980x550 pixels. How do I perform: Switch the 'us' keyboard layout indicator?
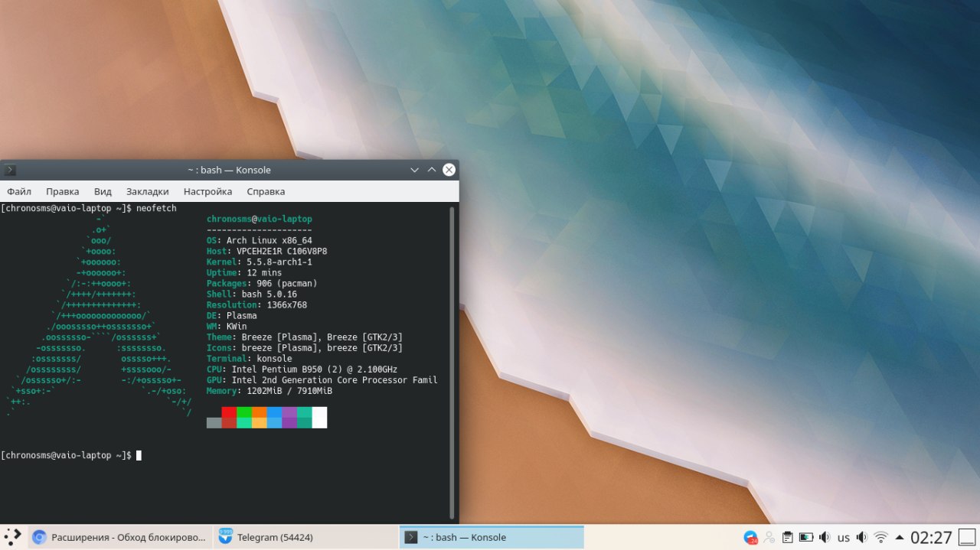pos(844,537)
